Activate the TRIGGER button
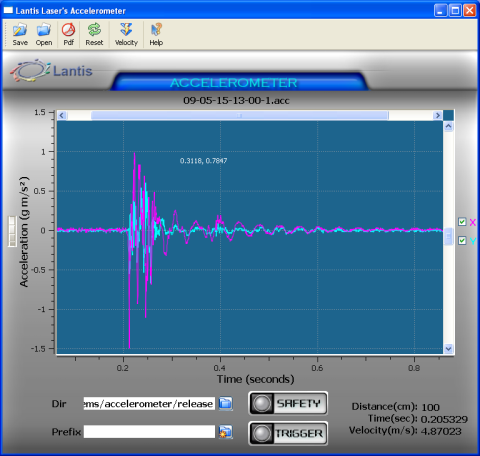This screenshot has width=480, height=456. coord(288,433)
